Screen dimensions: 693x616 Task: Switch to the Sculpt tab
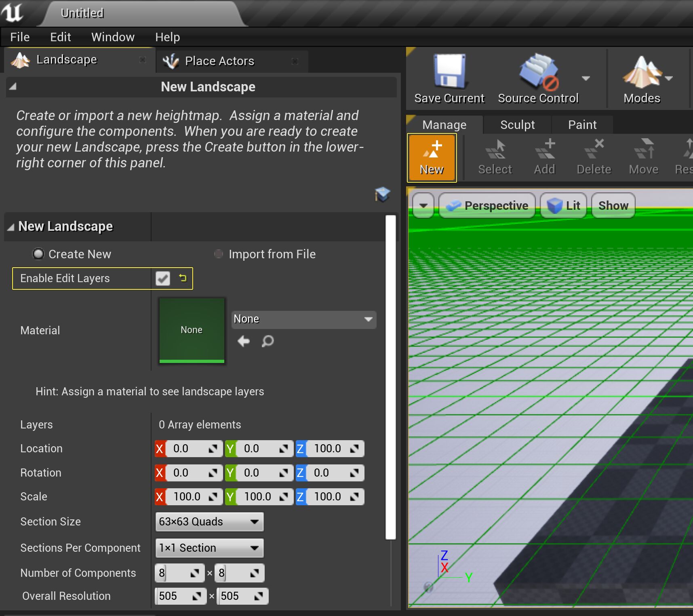pos(517,125)
